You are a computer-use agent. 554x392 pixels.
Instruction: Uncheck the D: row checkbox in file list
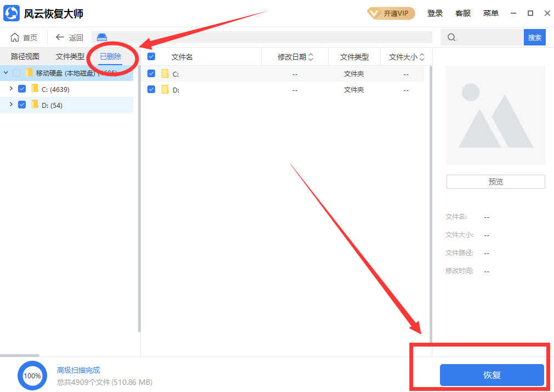(x=151, y=90)
